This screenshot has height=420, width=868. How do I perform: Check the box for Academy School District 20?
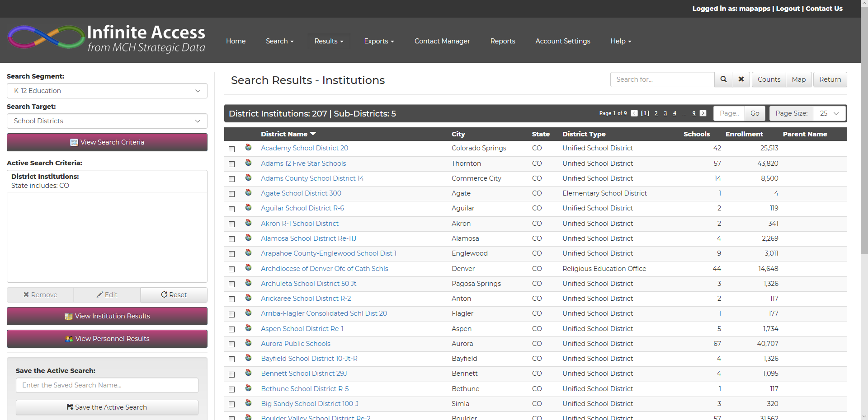(x=232, y=149)
